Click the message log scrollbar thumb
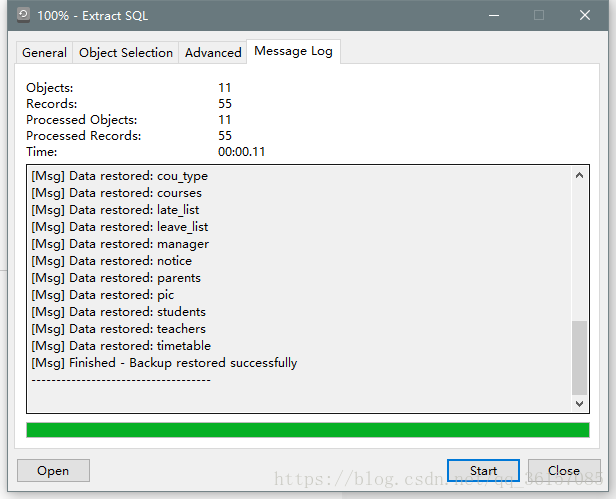The image size is (616, 499). click(x=580, y=357)
